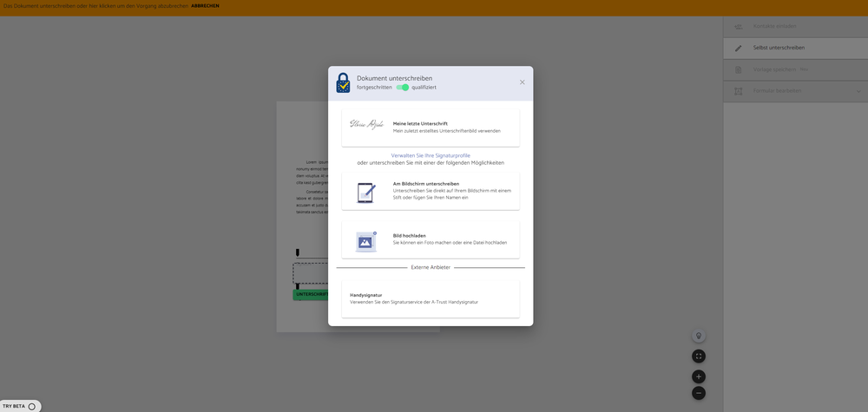Zoom in with the plus button
The width and height of the screenshot is (868, 412).
[699, 376]
